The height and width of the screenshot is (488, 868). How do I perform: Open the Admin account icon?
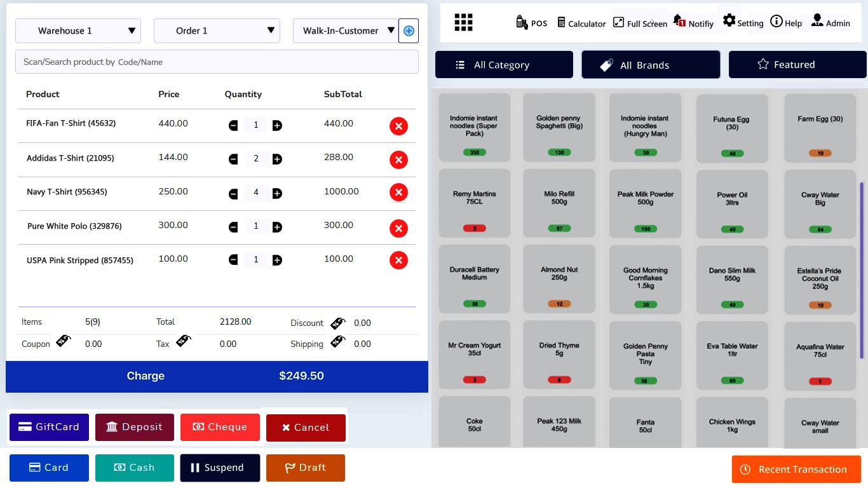(x=830, y=22)
